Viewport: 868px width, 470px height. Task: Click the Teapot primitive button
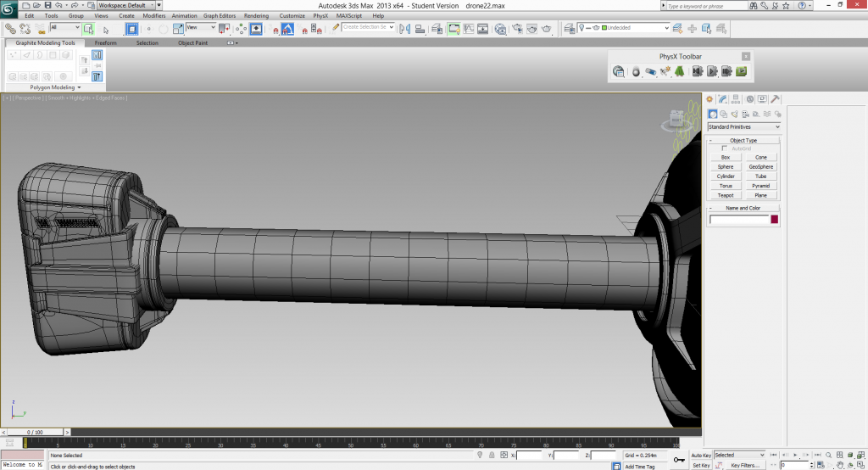pos(725,195)
